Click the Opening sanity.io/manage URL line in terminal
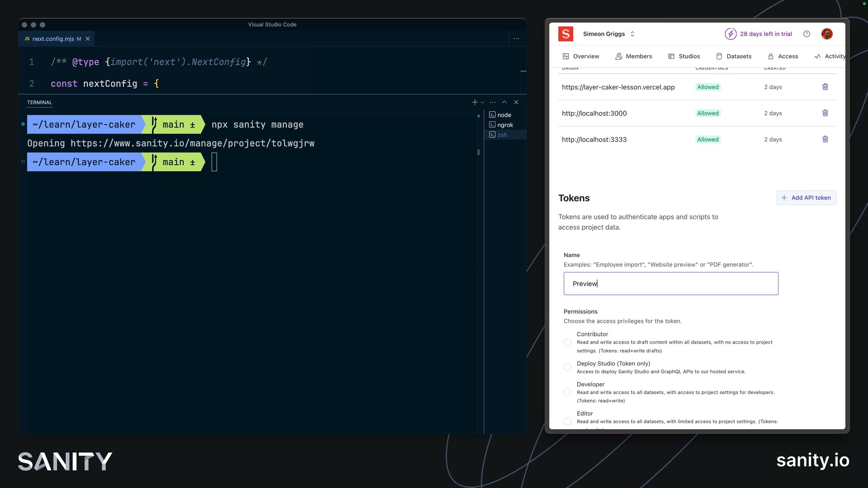Image resolution: width=868 pixels, height=488 pixels. 171,143
